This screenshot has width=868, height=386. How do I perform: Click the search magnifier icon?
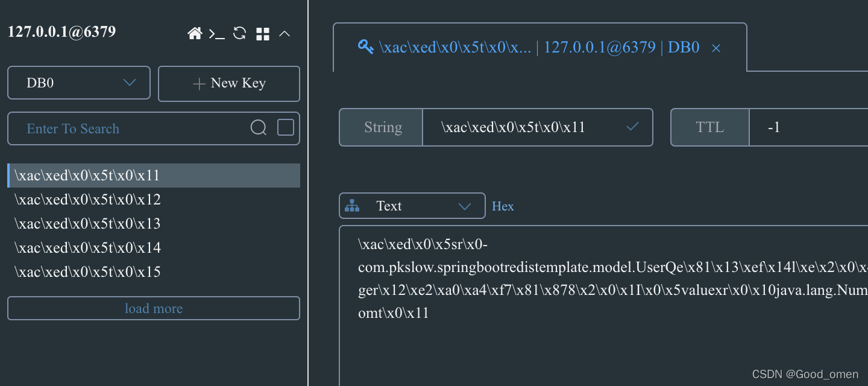(x=259, y=127)
